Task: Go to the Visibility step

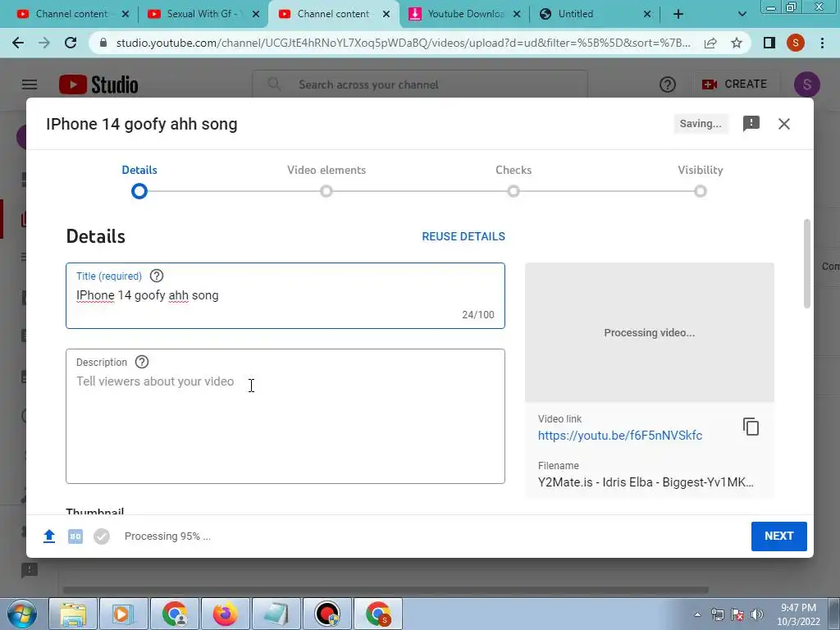Action: pos(701,180)
